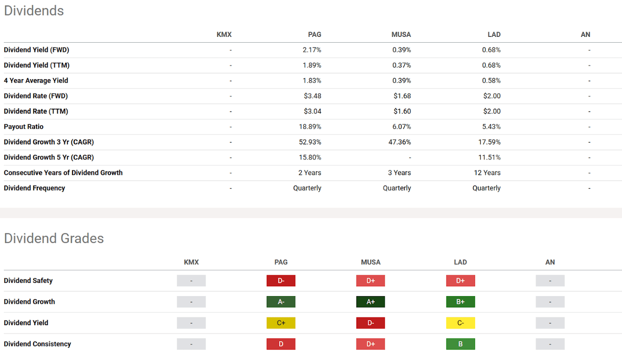This screenshot has height=364, width=622.
Task: Click PAG Dividend Growth grade A- badge
Action: click(x=281, y=302)
